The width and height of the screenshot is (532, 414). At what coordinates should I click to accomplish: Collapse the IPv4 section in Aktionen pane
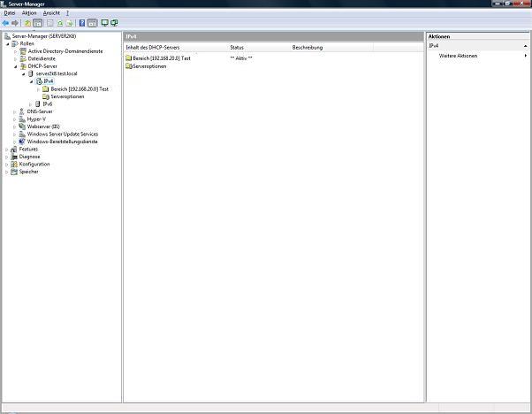pyautogui.click(x=525, y=45)
